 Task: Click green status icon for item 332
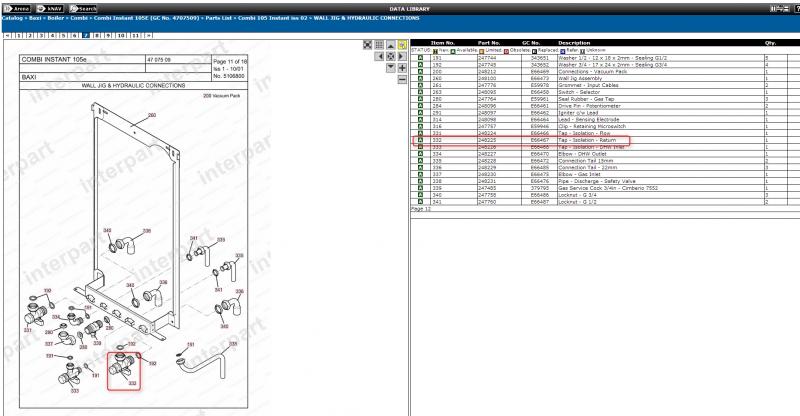[420, 141]
